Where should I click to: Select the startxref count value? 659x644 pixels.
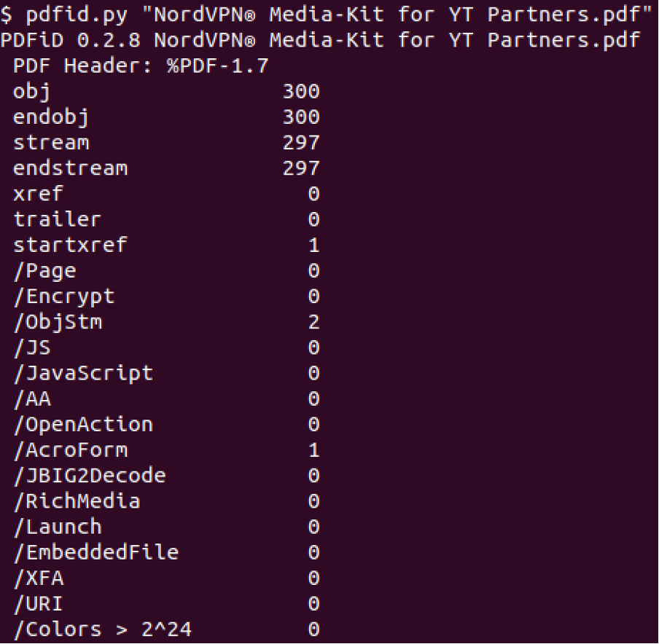tap(314, 246)
